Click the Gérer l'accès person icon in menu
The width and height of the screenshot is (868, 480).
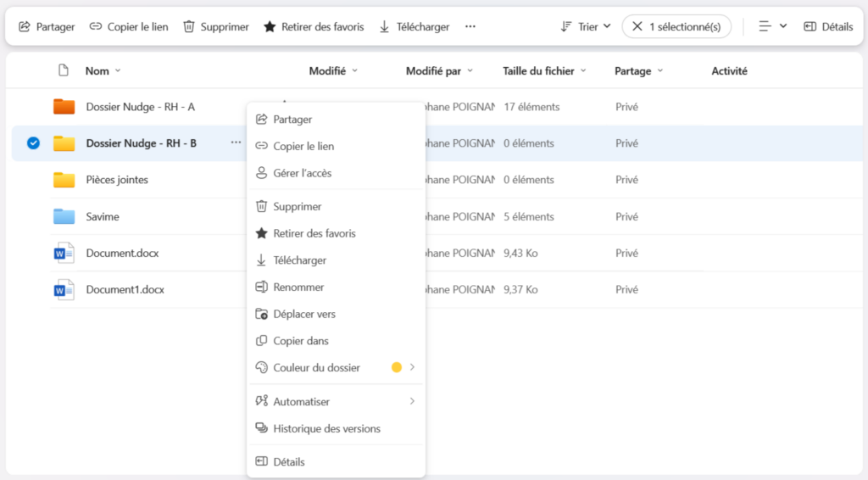coord(261,173)
